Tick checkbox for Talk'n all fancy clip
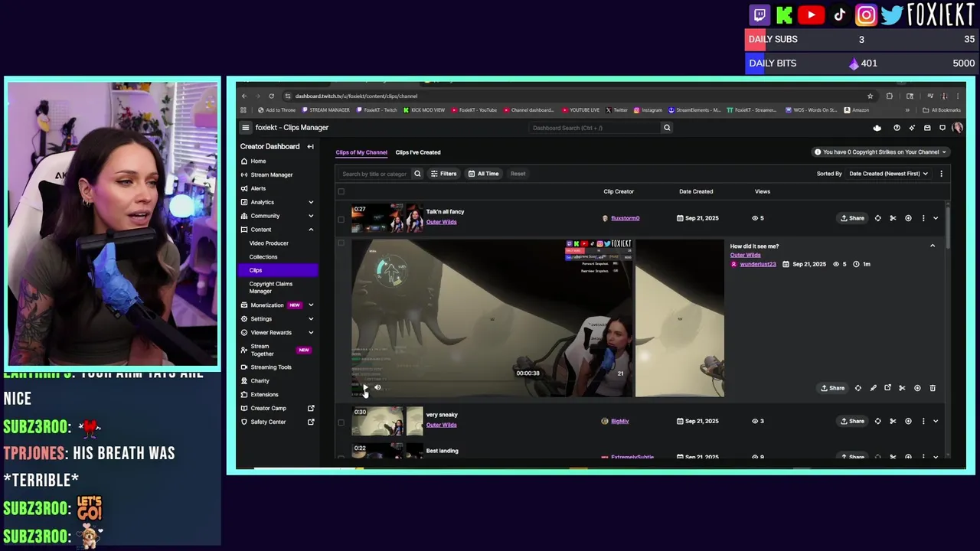Image resolution: width=980 pixels, height=551 pixels. pyautogui.click(x=341, y=219)
